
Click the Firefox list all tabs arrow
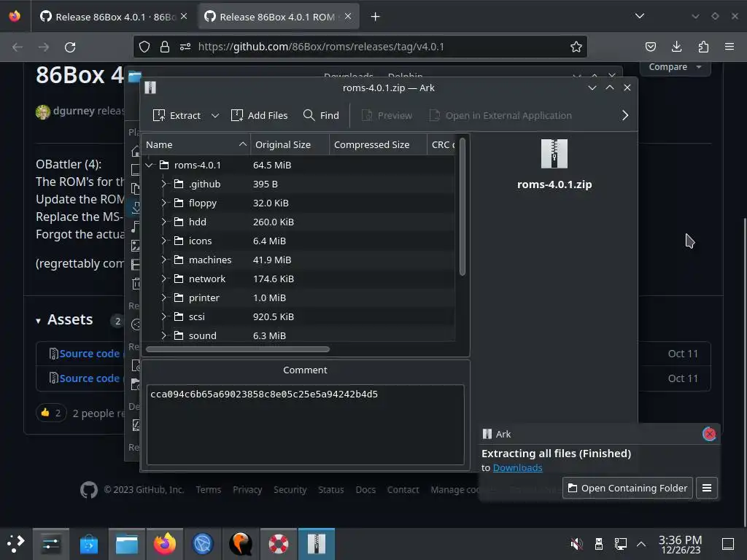639,16
